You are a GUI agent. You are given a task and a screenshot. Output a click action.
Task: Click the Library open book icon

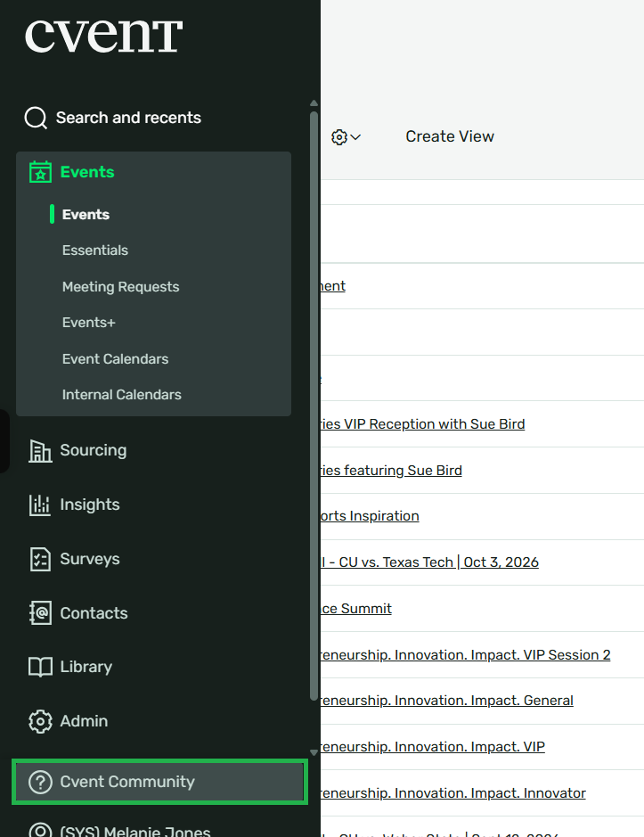click(x=40, y=667)
